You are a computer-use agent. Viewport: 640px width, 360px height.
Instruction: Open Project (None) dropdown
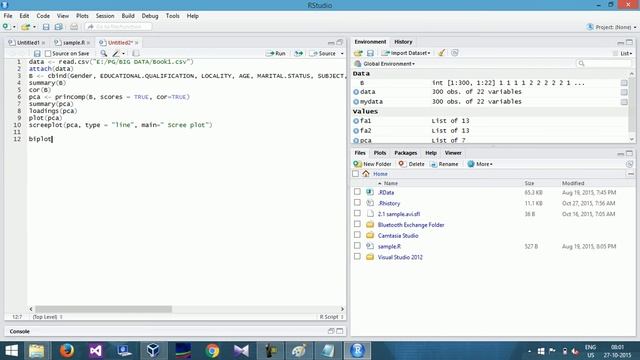click(x=611, y=27)
